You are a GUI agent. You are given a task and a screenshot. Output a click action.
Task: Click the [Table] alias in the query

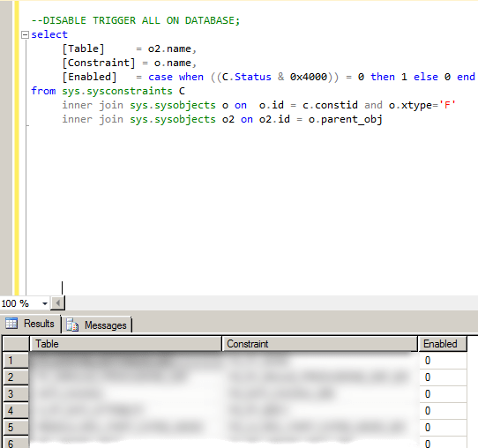pos(83,49)
